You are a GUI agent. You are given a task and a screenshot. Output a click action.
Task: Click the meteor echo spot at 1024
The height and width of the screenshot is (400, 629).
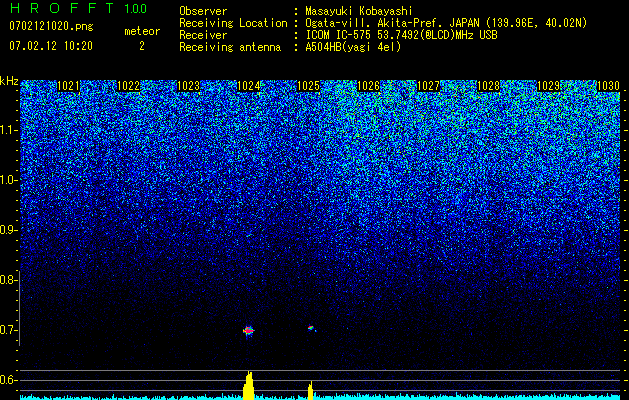click(x=249, y=331)
